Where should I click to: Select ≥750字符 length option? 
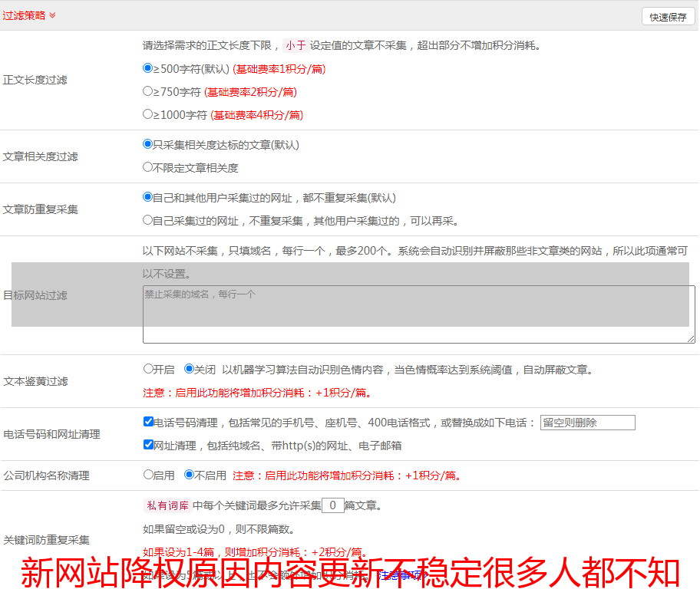(x=148, y=91)
